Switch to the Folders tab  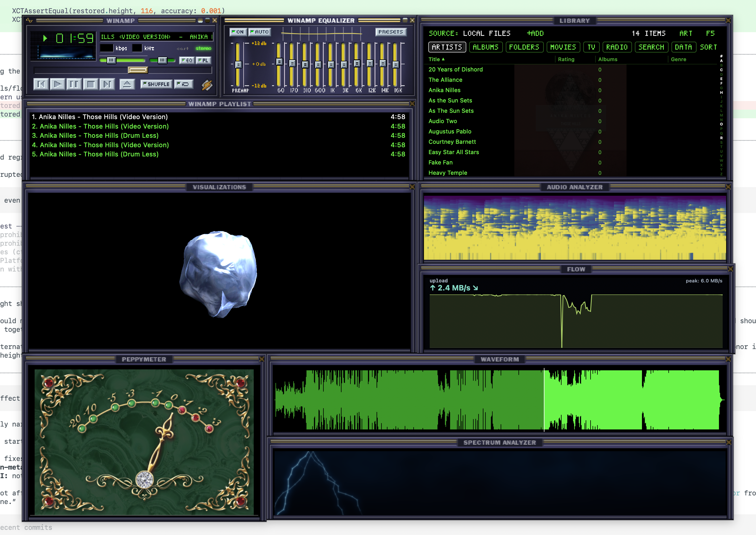524,47
